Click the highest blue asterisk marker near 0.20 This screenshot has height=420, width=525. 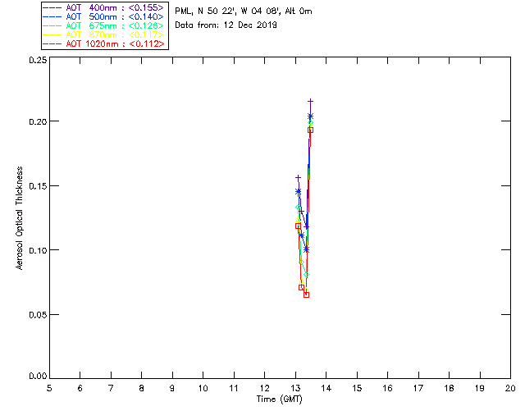coord(310,116)
